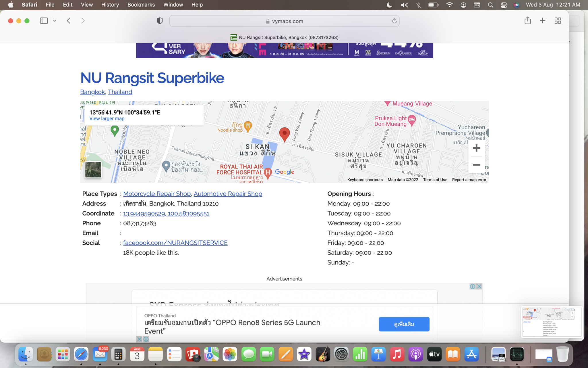
Task: Open map Terms of Use
Action: [x=435, y=180]
